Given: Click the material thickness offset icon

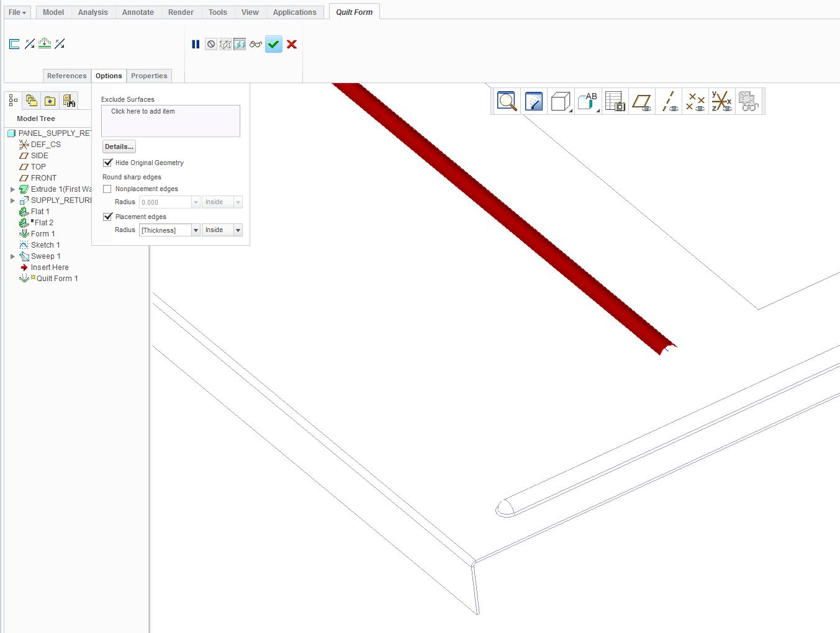Looking at the screenshot, I should tap(45, 44).
